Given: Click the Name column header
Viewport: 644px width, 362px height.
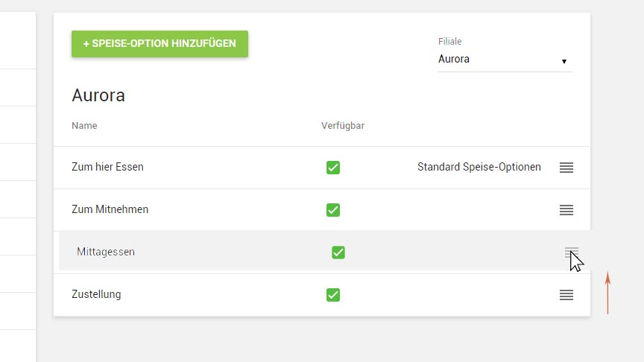Looking at the screenshot, I should [x=84, y=126].
